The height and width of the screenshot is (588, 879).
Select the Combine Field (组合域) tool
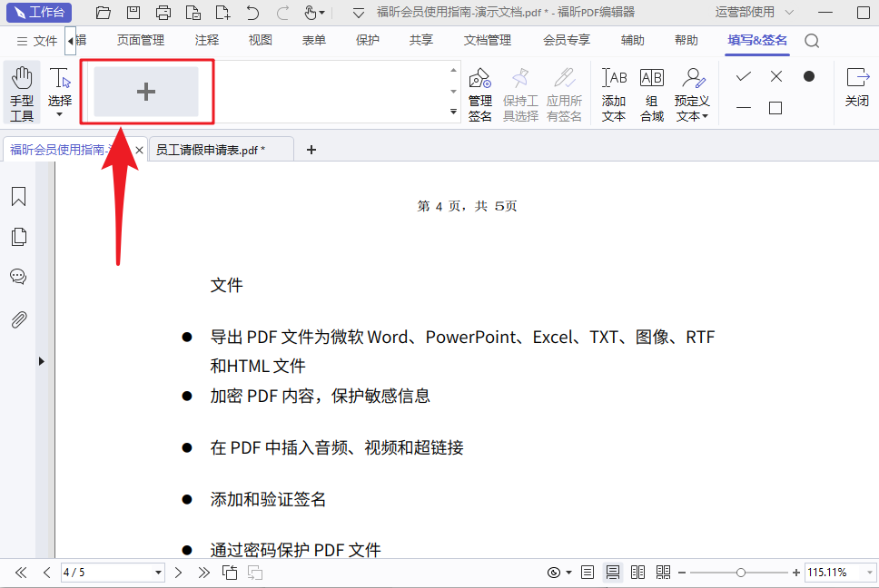(651, 93)
